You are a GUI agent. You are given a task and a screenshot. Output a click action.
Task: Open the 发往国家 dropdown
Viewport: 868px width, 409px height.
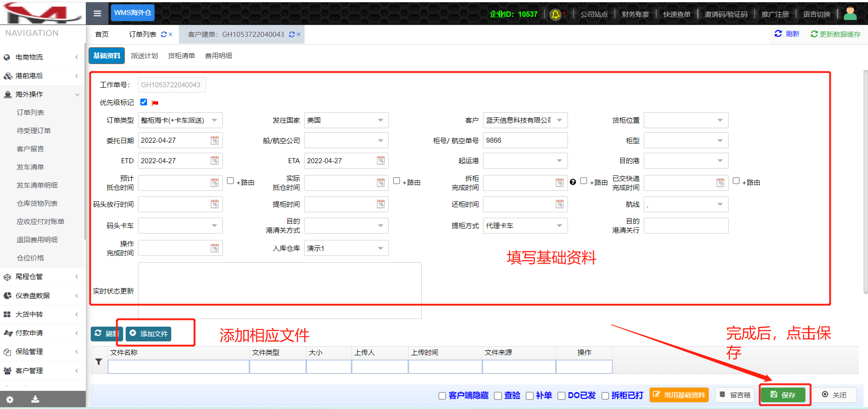(346, 120)
